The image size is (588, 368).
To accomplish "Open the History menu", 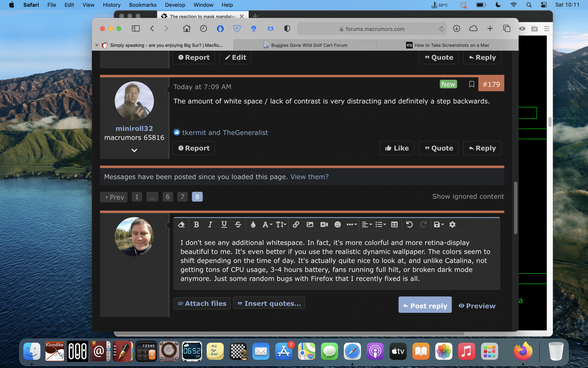I will (111, 5).
